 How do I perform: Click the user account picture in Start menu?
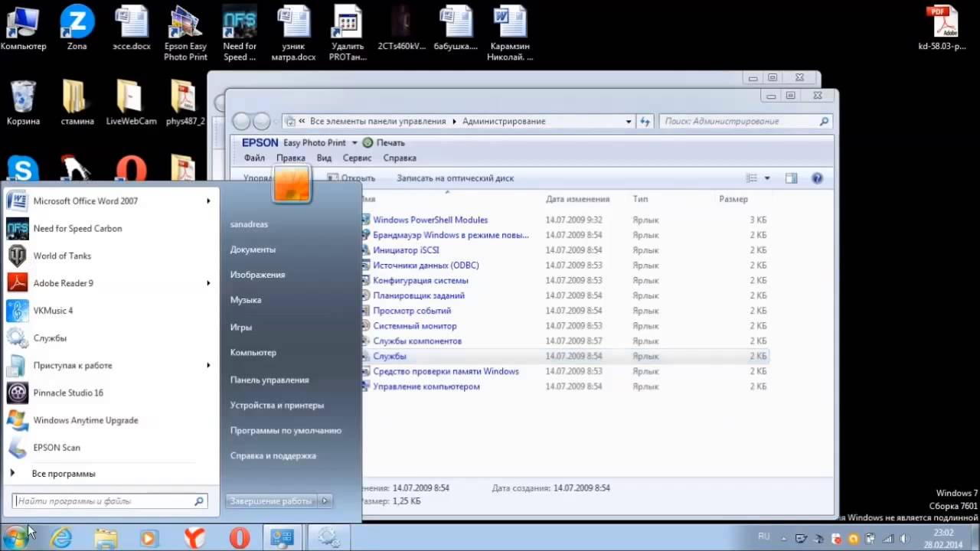pos(291,184)
